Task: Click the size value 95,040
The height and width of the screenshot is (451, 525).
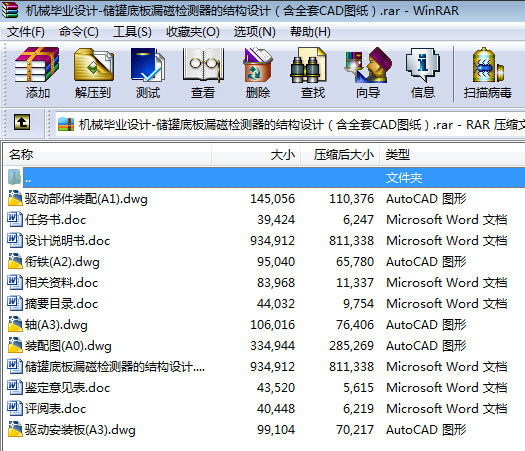Action: click(x=276, y=261)
